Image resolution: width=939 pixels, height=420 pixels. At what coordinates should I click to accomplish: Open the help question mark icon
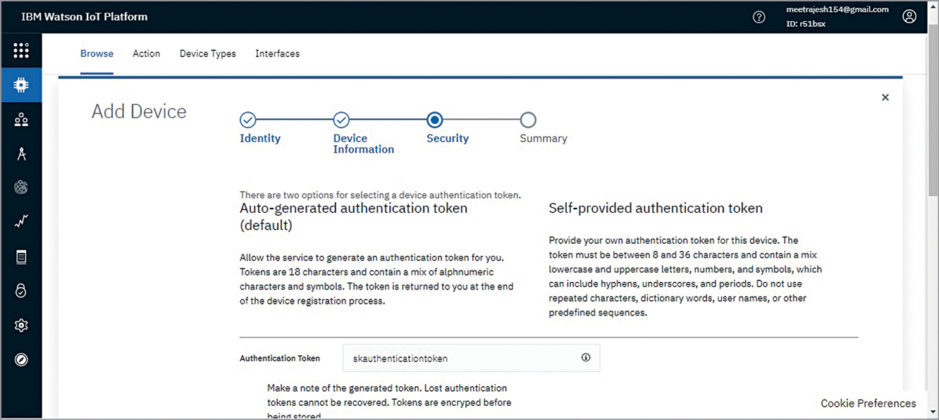pos(759,17)
